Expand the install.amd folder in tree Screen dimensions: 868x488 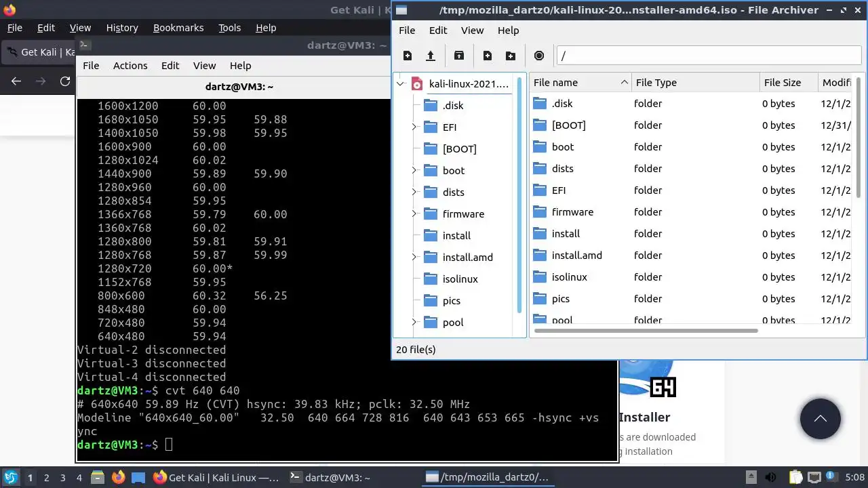click(414, 257)
